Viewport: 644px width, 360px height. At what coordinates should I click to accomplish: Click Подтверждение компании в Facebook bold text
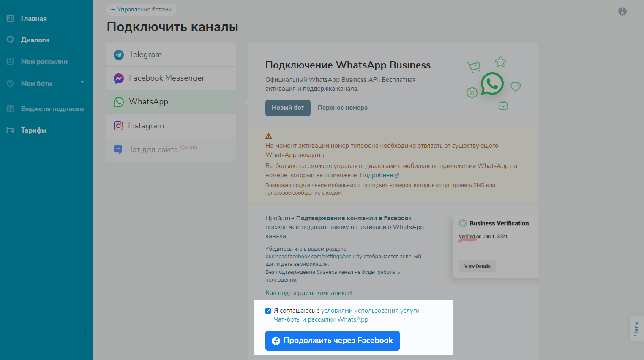tap(354, 218)
